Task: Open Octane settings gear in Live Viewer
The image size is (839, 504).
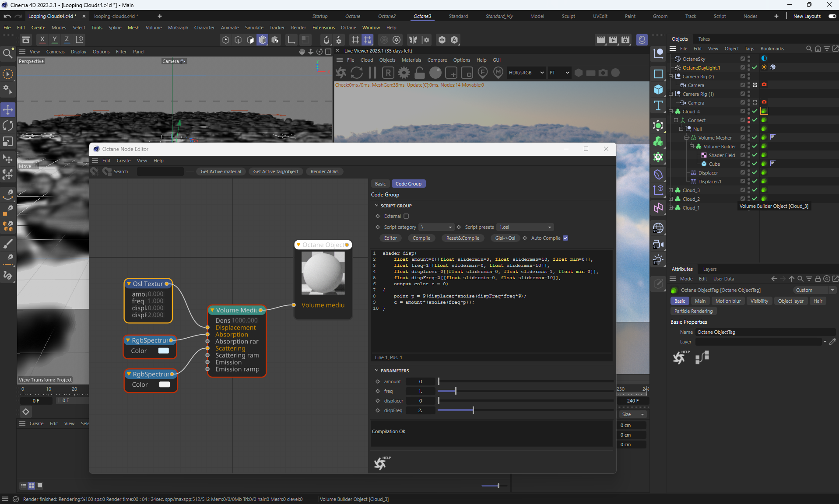Action: coord(404,73)
